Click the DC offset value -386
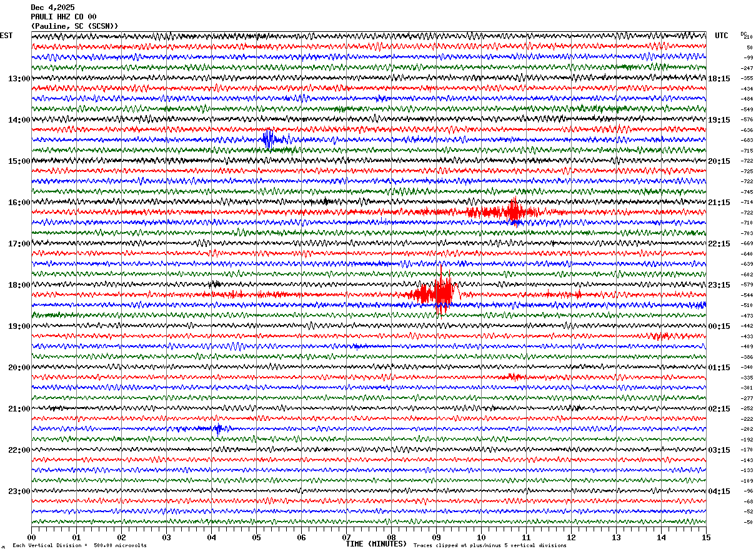The height and width of the screenshot is (554, 756). click(747, 357)
